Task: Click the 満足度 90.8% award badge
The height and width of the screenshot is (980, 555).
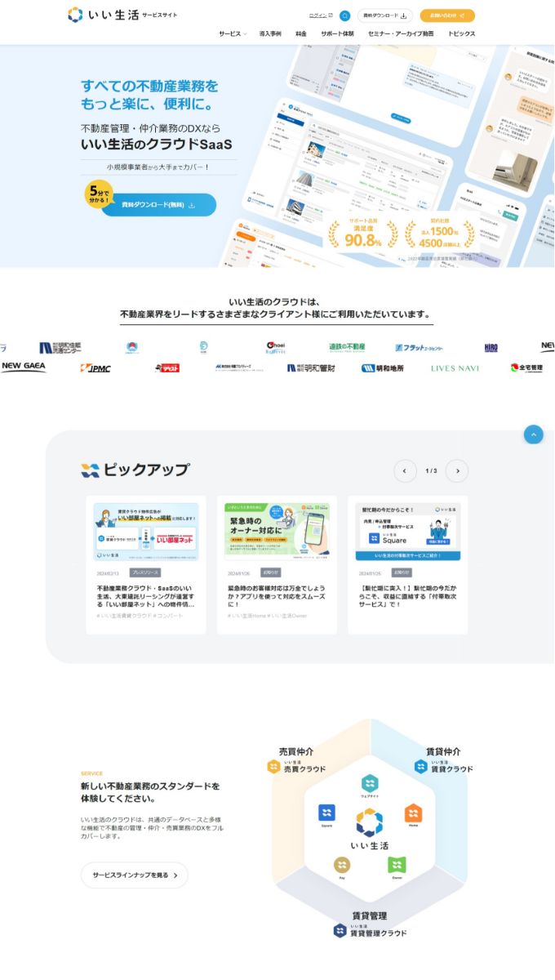Action: point(363,234)
